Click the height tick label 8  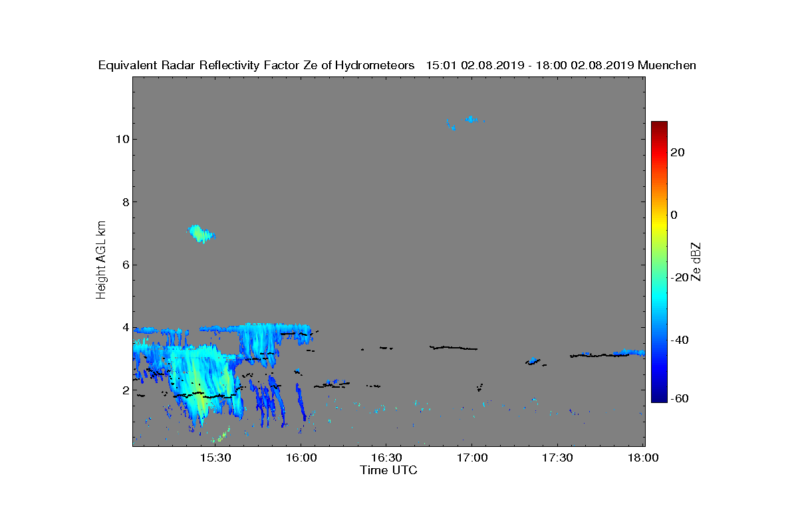125,202
